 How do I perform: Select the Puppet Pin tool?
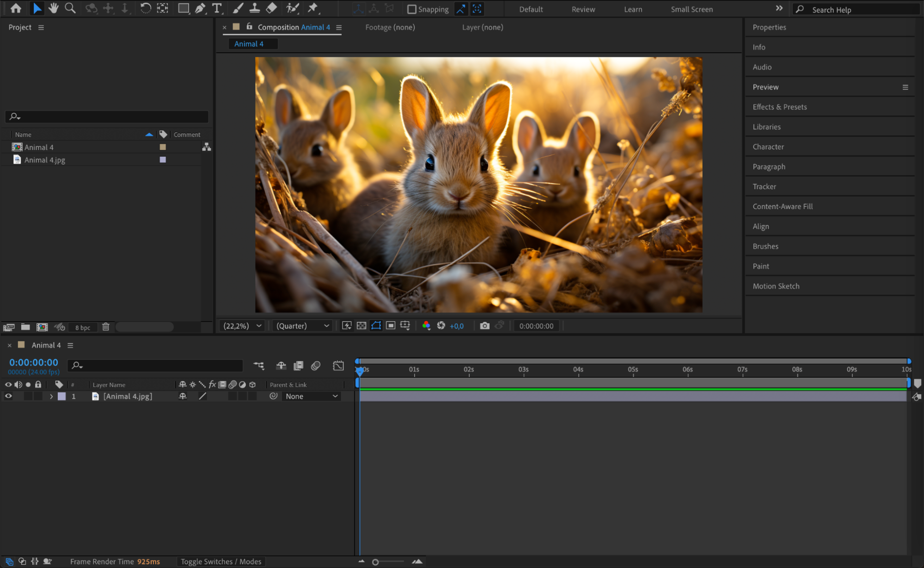[x=313, y=8]
